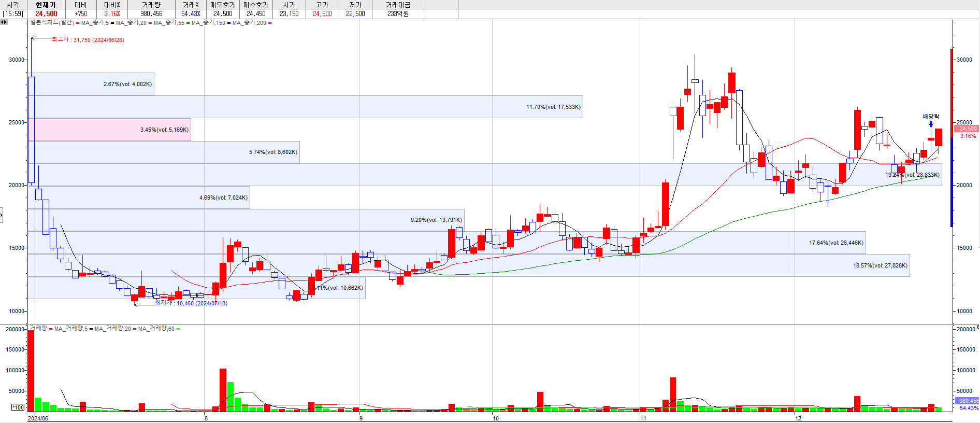Select the MA_종가,150 legend label
This screenshot has height=423, width=980.
point(208,23)
